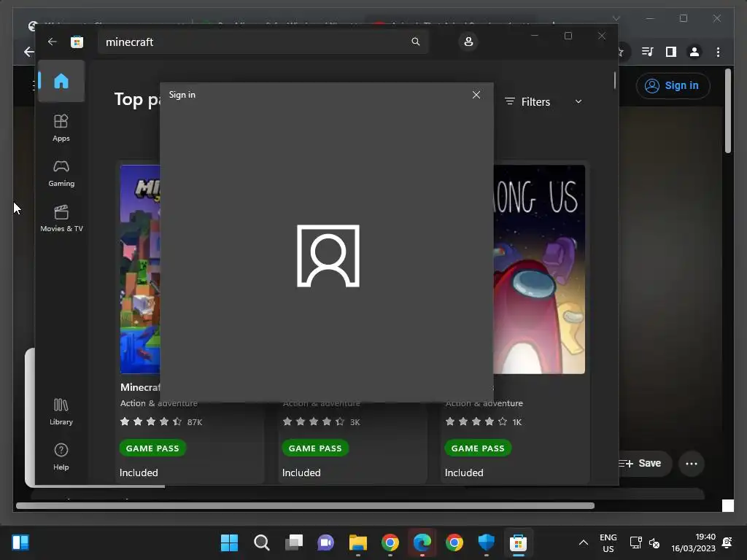The width and height of the screenshot is (747, 560).
Task: Close the Sign in dialog
Action: (476, 95)
